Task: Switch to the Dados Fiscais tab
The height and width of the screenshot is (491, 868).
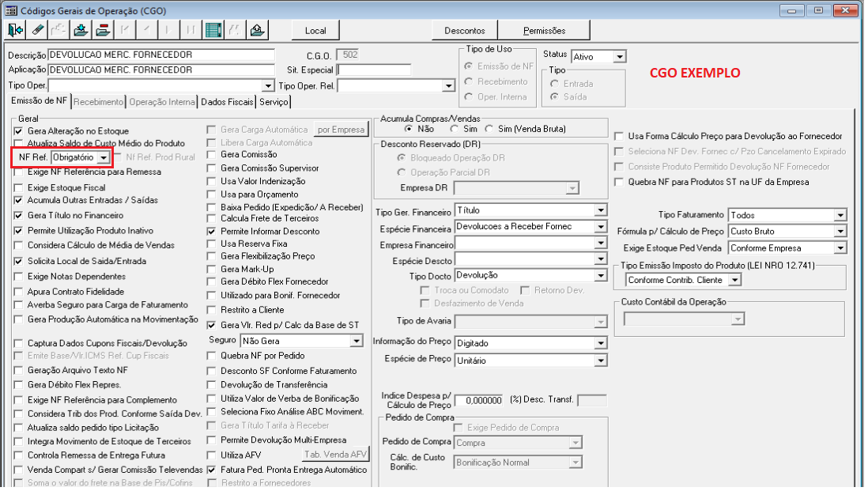Action: [227, 102]
